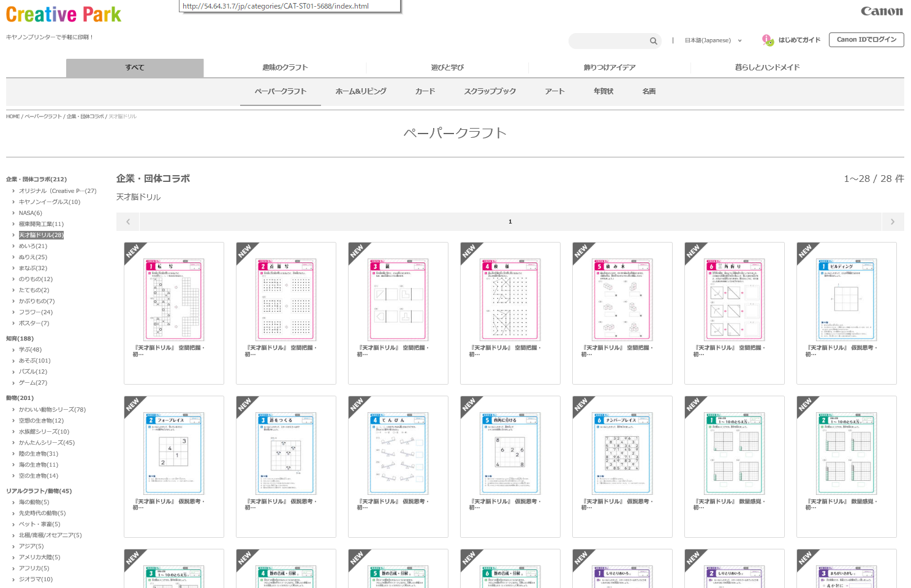
Task: Open the ホーム&リビング sub-tab
Action: point(361,91)
